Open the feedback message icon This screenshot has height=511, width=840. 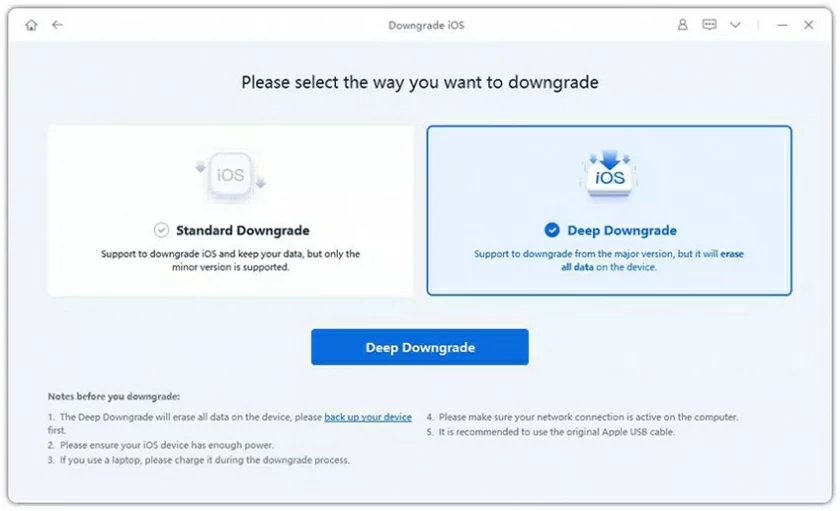709,25
